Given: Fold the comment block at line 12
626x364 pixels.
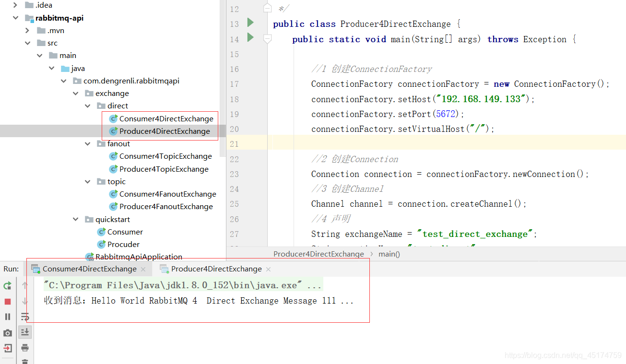Looking at the screenshot, I should pyautogui.click(x=268, y=8).
